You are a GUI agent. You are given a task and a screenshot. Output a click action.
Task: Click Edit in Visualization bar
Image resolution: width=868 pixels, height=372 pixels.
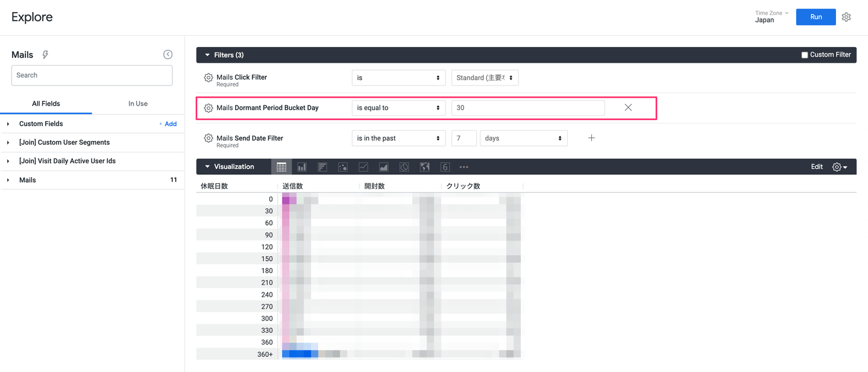point(817,167)
